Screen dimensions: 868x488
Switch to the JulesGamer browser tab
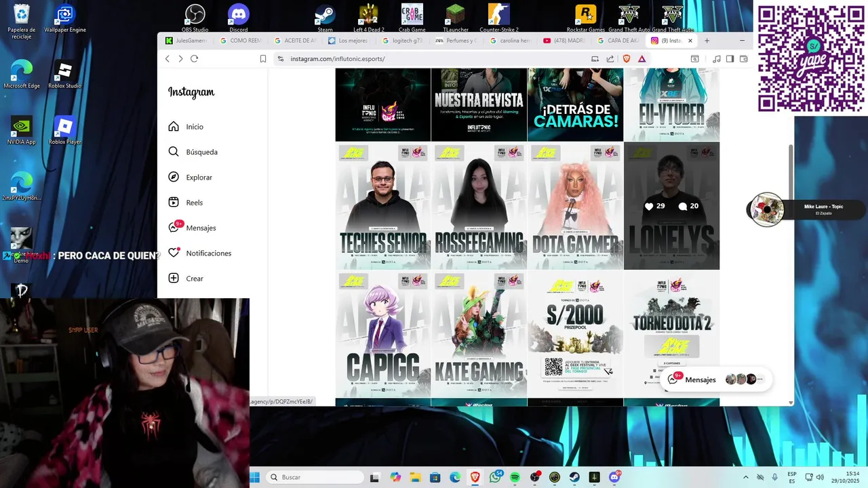(188, 41)
